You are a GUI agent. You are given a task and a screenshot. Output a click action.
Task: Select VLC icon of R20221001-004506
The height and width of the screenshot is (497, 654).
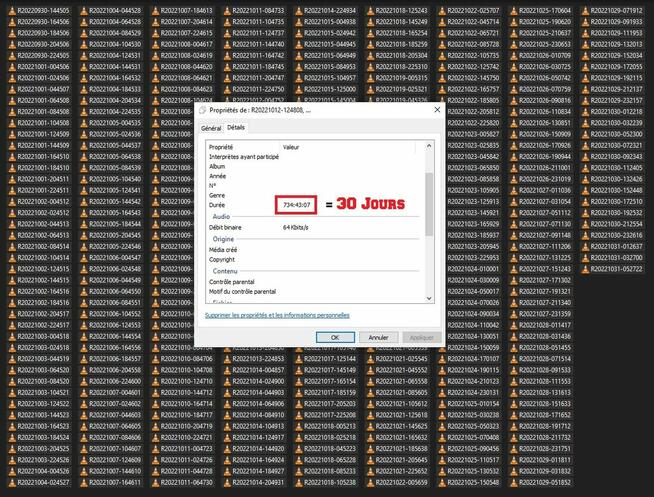(11, 66)
